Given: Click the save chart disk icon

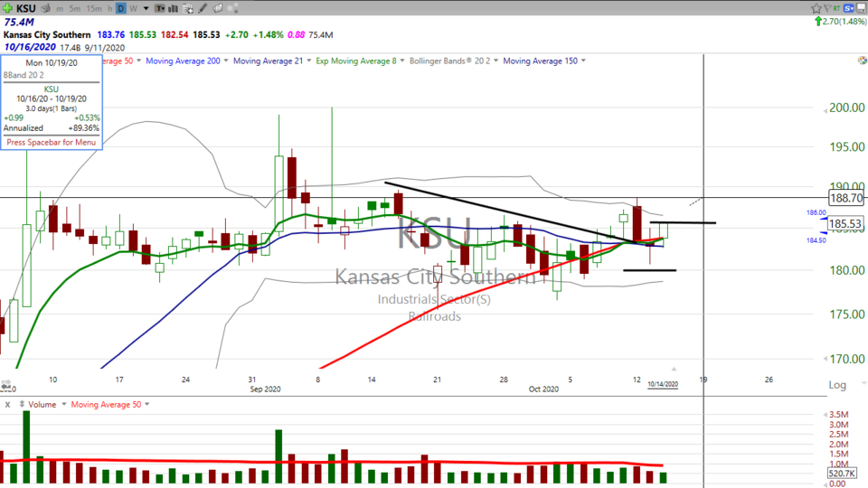Looking at the screenshot, I should click(862, 8).
